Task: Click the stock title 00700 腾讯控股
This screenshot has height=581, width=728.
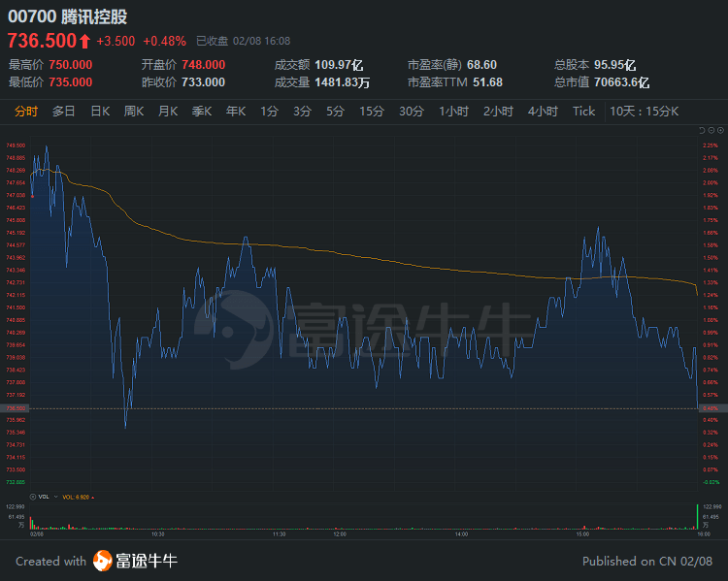Action: click(68, 16)
